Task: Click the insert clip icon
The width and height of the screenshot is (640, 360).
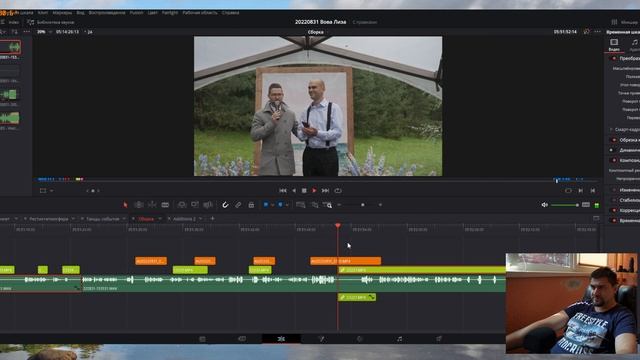Action: pos(182,204)
